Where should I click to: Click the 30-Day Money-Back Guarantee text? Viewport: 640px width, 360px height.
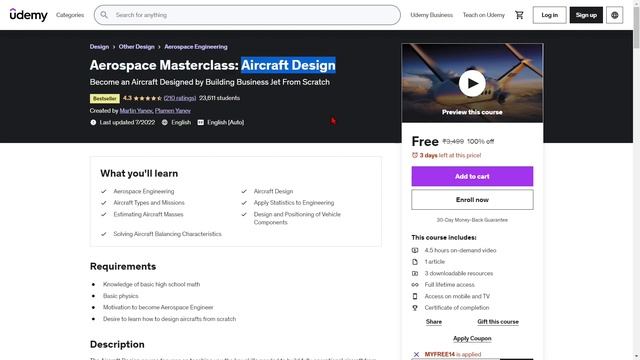[x=472, y=220]
